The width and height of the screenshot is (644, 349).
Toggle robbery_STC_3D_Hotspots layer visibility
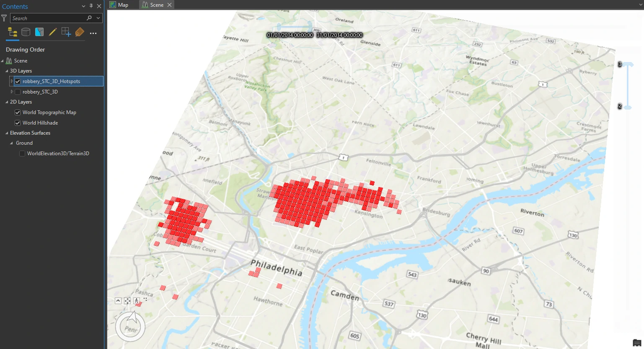coord(18,81)
